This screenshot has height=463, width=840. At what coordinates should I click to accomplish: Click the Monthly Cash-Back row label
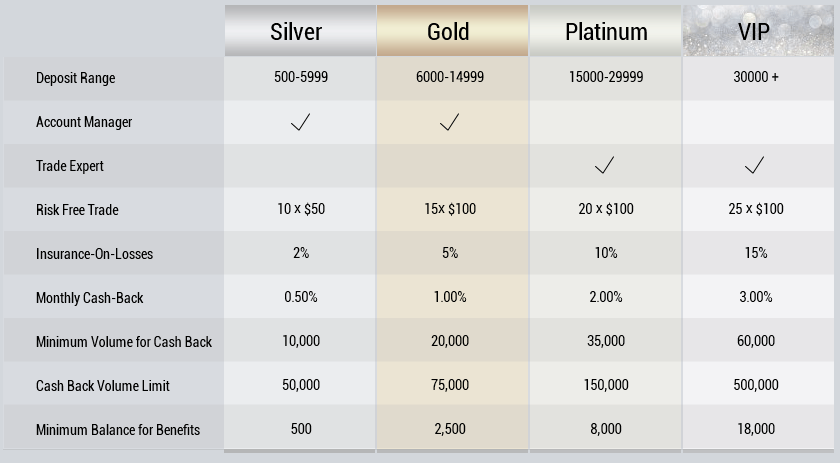tap(89, 297)
